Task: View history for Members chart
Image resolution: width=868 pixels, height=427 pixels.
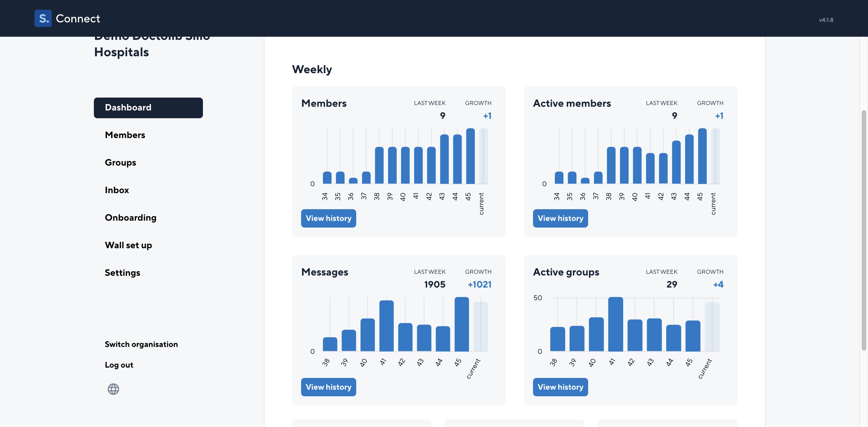Action: [x=328, y=218]
